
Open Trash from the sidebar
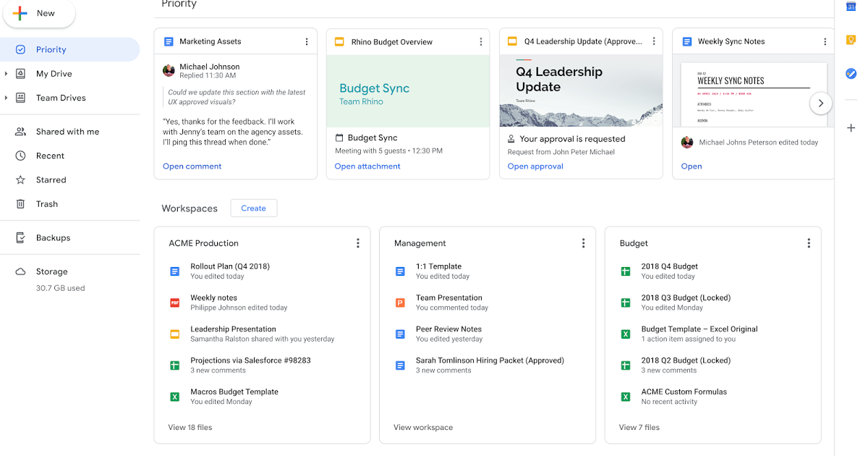click(46, 203)
